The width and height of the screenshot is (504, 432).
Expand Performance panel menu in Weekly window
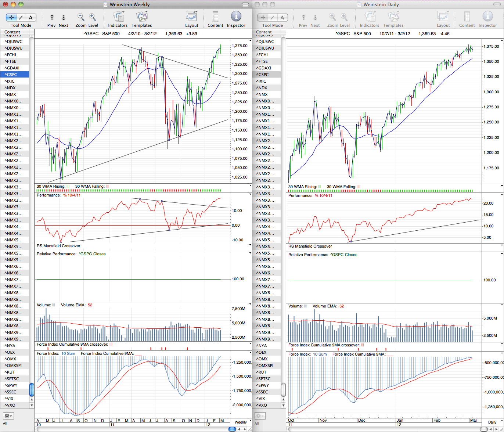[250, 195]
